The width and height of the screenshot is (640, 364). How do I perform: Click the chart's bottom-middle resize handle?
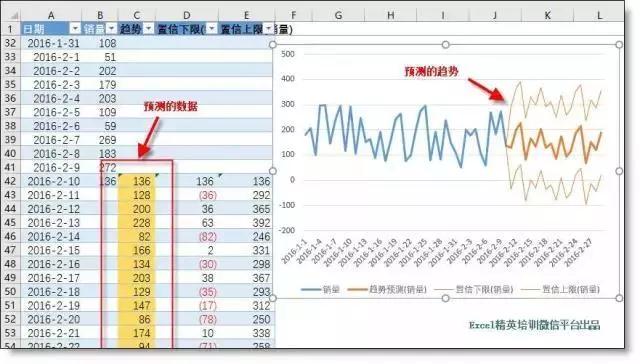click(x=446, y=298)
